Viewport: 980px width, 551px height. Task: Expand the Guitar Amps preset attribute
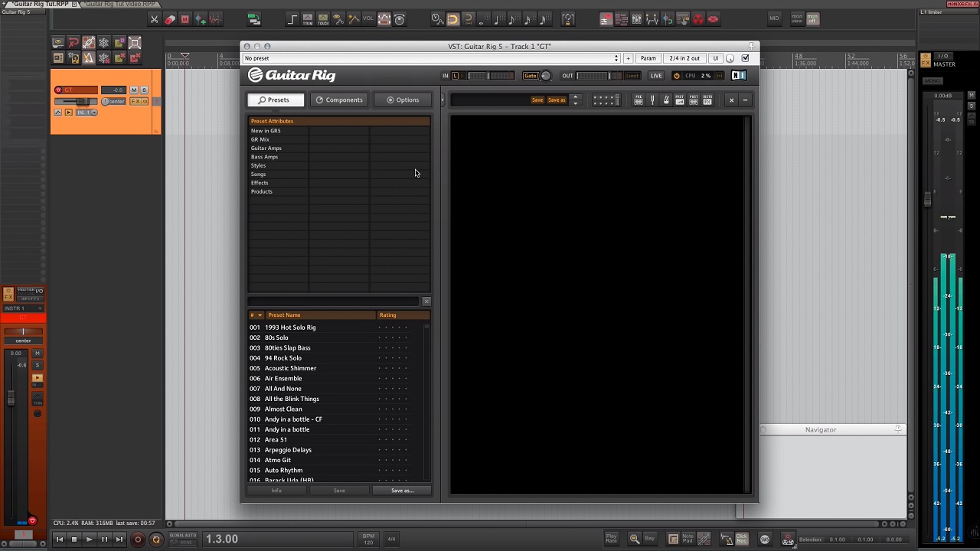(266, 148)
